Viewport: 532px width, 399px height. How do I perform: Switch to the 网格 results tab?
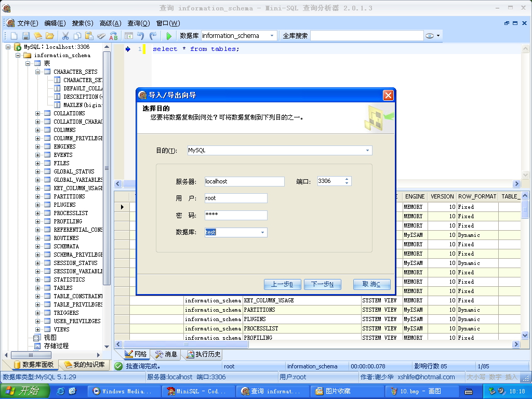(136, 354)
